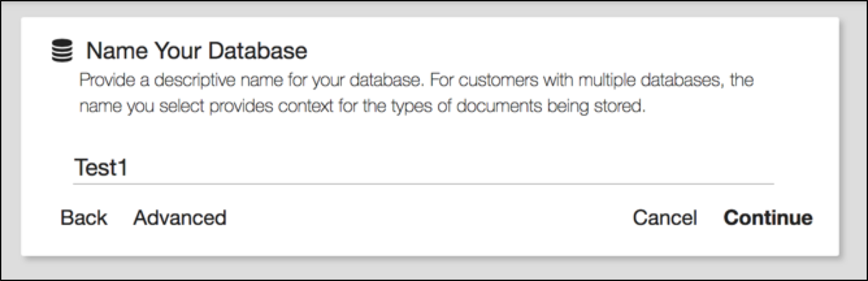Screen dimensions: 868x281
Task: Open the Advanced options
Action: click(x=180, y=218)
